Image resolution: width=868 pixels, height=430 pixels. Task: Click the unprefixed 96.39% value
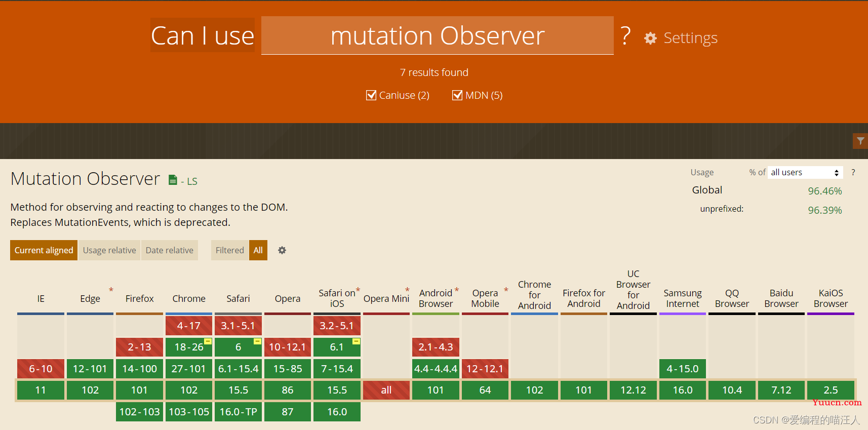(824, 210)
